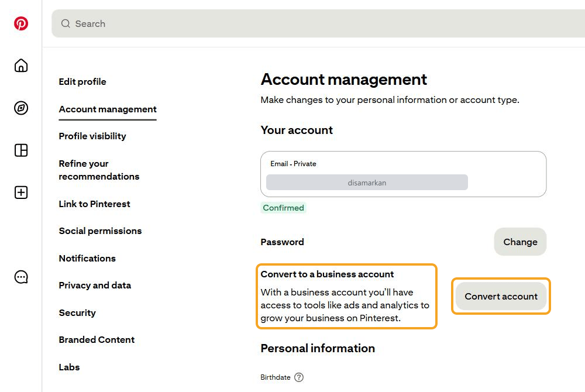
Task: Open Privacy and data settings
Action: pyautogui.click(x=95, y=286)
